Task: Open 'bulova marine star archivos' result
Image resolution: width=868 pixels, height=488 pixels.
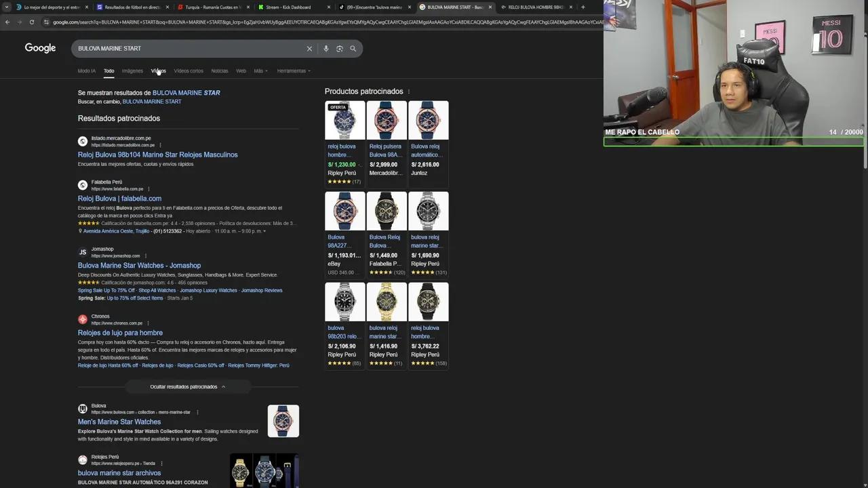Action: click(x=119, y=473)
